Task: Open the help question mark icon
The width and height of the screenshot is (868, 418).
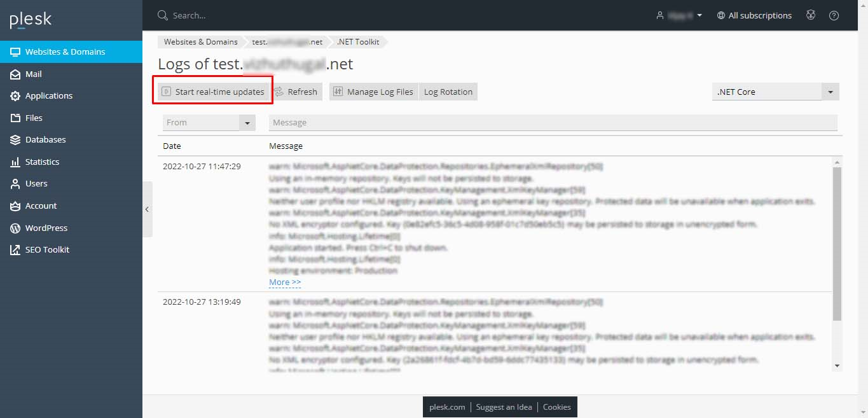Action: 834,15
